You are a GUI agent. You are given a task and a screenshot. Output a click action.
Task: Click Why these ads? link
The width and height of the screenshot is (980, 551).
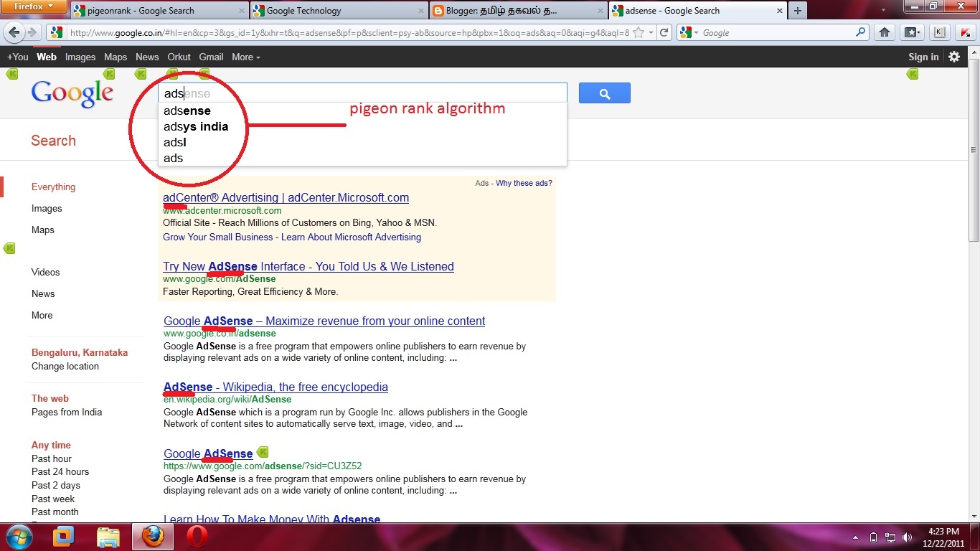point(524,183)
